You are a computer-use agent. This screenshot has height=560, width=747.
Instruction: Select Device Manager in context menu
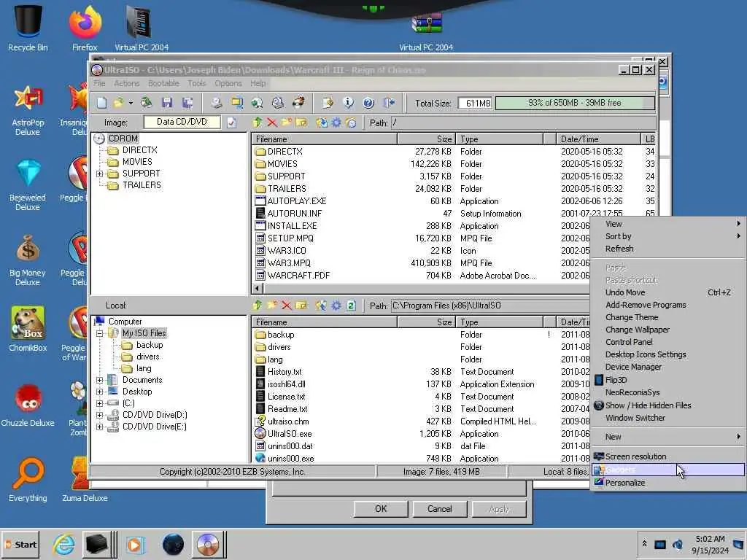(668, 367)
